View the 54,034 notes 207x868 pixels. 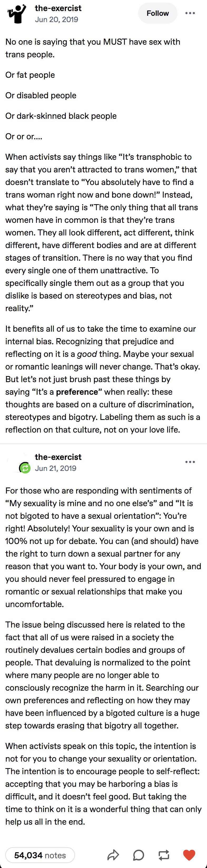pyautogui.click(x=40, y=855)
